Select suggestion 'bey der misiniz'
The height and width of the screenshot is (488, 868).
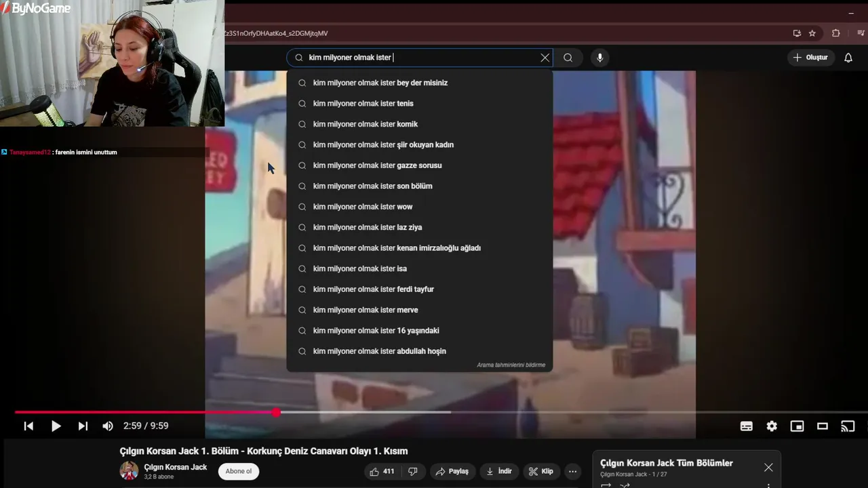[419, 83]
